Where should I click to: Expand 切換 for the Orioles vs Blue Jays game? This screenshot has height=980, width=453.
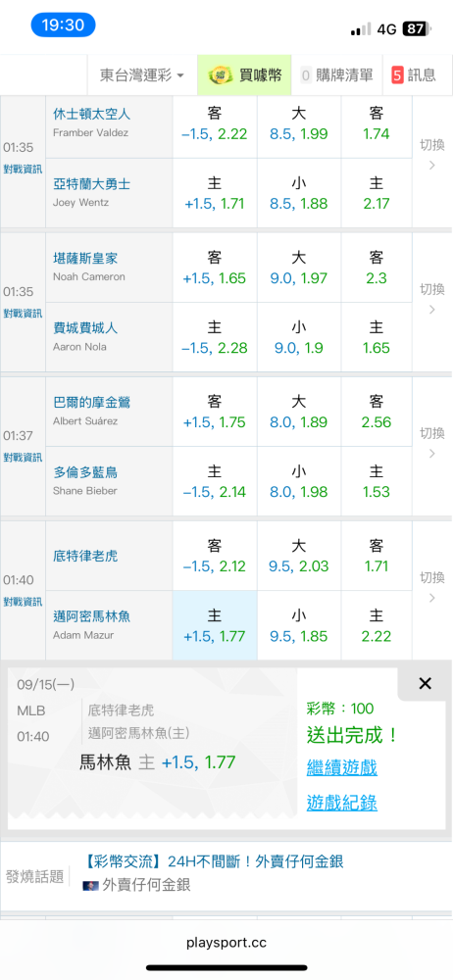[431, 442]
